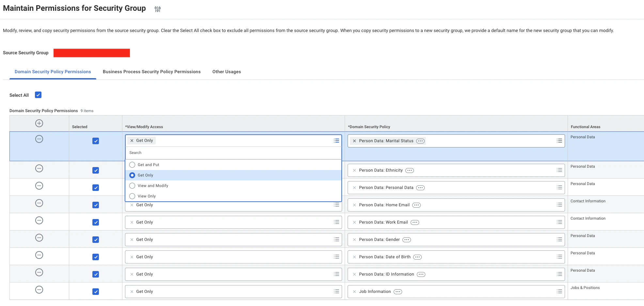Remove the Gender row
The width and height of the screenshot is (644, 306).
pyautogui.click(x=39, y=238)
